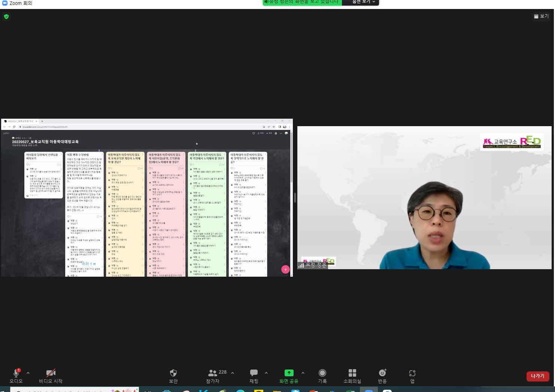The height and width of the screenshot is (392, 555).
Task: Expand the audio options arrow
Action: (28, 373)
